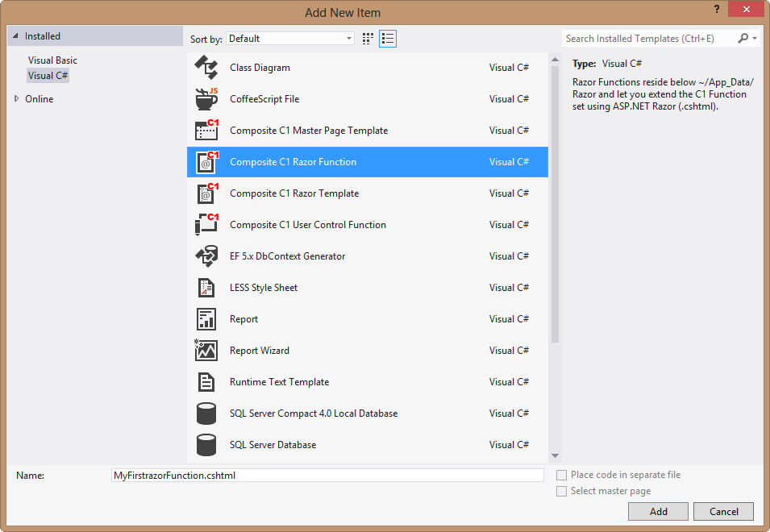Viewport: 770px width, 532px height.
Task: Click the Composite C1 Master Page Template icon
Action: tap(206, 131)
